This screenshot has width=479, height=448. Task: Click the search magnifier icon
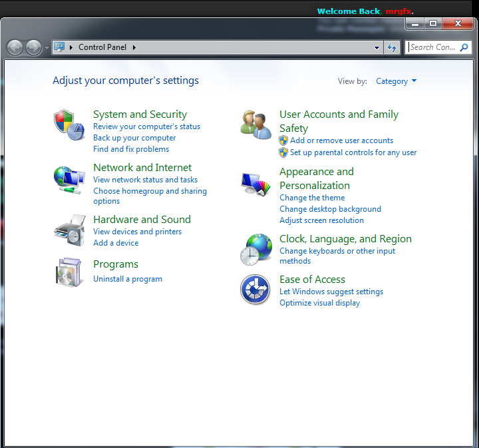(x=464, y=47)
